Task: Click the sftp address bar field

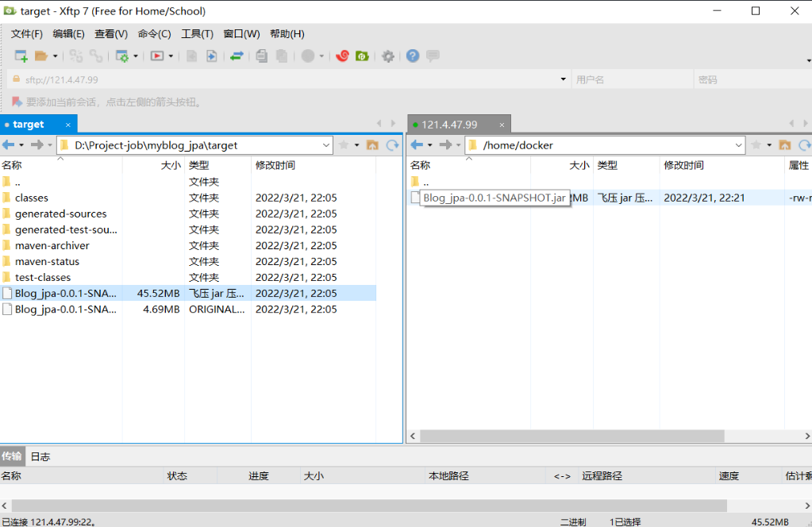Action: point(290,79)
